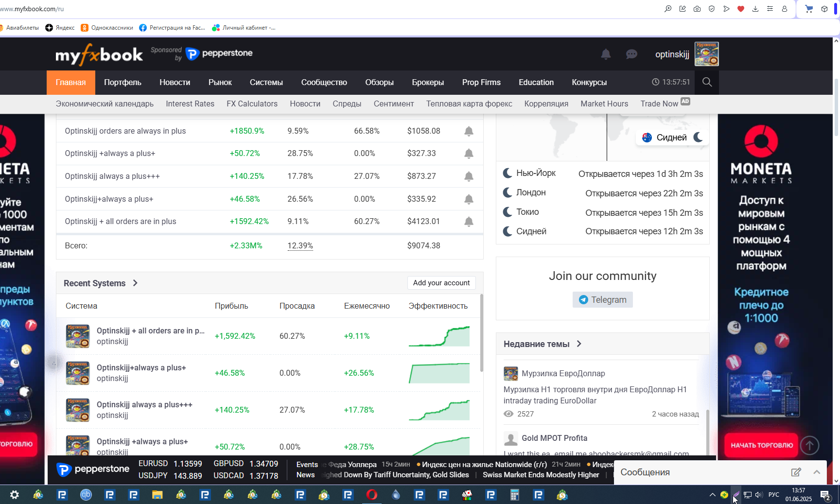
Task: Open the Обзоры menu
Action: [x=380, y=83]
